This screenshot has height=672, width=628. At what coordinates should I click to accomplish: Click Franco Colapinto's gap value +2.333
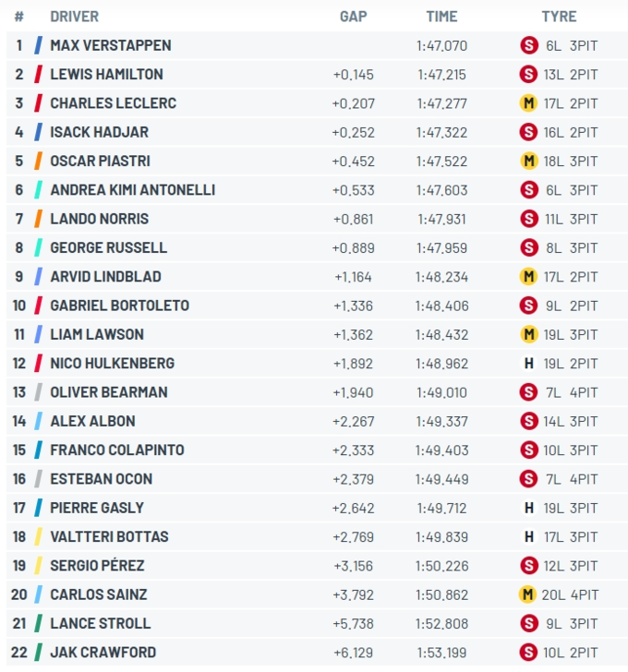click(353, 450)
